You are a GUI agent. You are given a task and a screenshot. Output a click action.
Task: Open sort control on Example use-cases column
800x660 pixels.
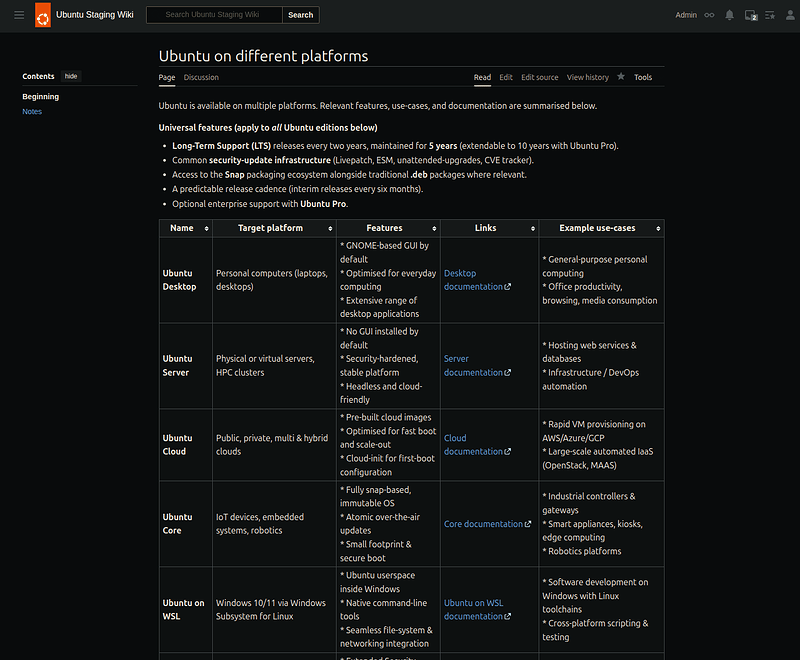655,228
